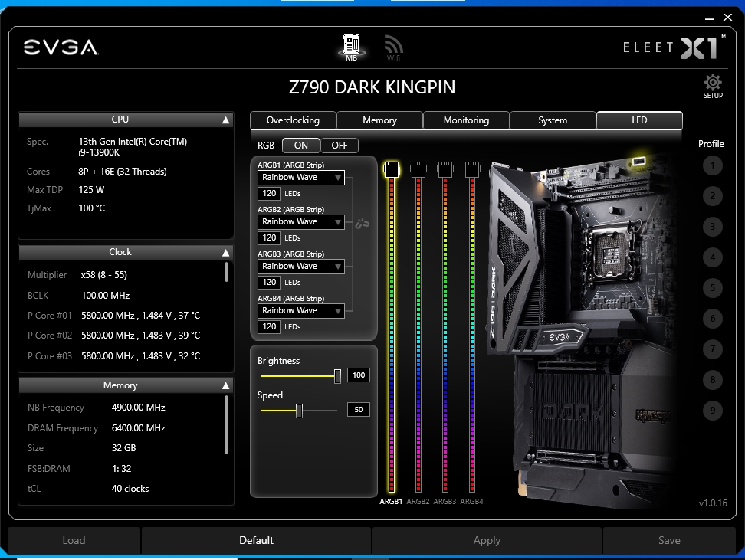Select the ARGB3 header connector icon
This screenshot has height=560, width=745.
445,169
